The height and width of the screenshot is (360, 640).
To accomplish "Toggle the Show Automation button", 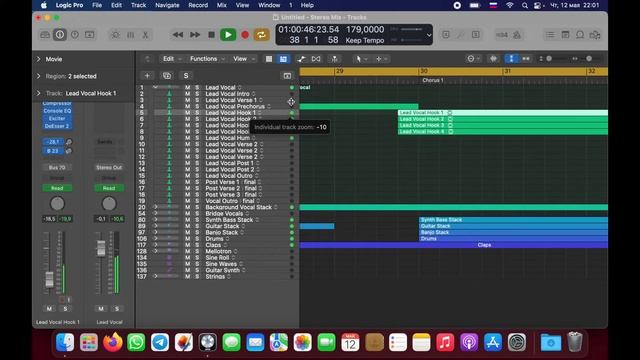I will coord(301,59).
